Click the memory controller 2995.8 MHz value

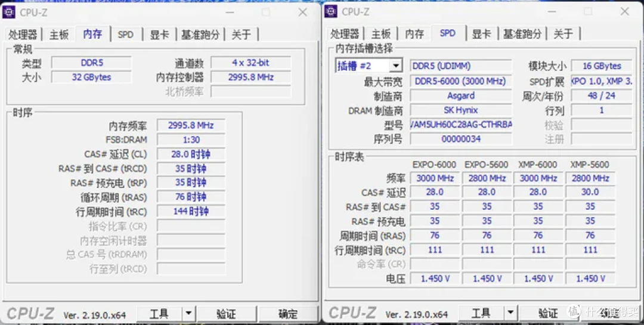click(250, 78)
